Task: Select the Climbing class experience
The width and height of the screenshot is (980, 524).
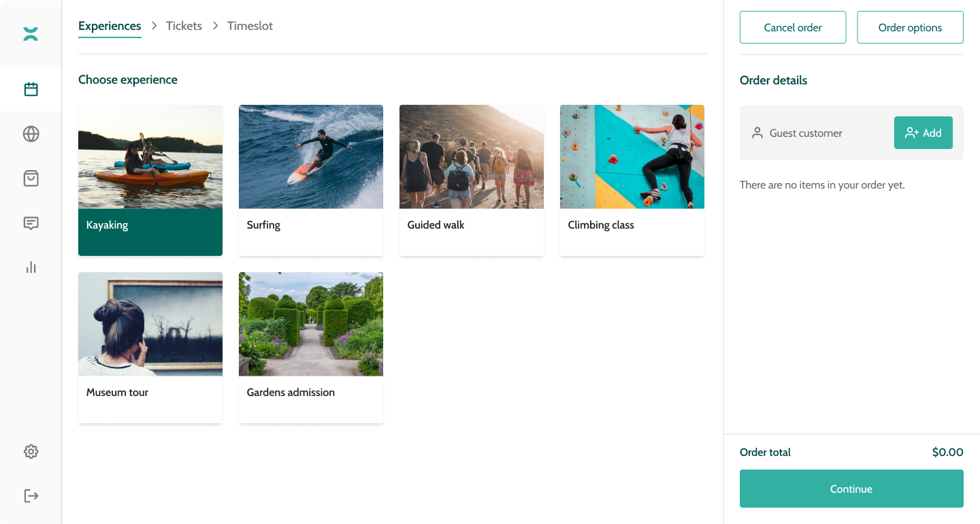Action: (632, 180)
